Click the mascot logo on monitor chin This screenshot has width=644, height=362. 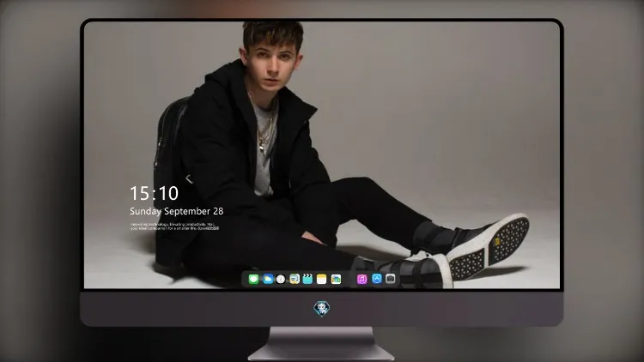[x=322, y=309]
